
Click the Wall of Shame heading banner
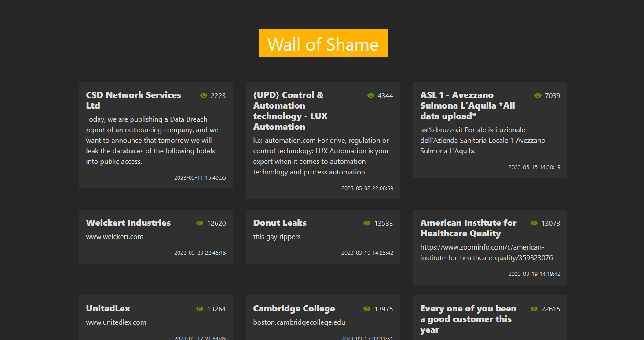click(x=323, y=43)
